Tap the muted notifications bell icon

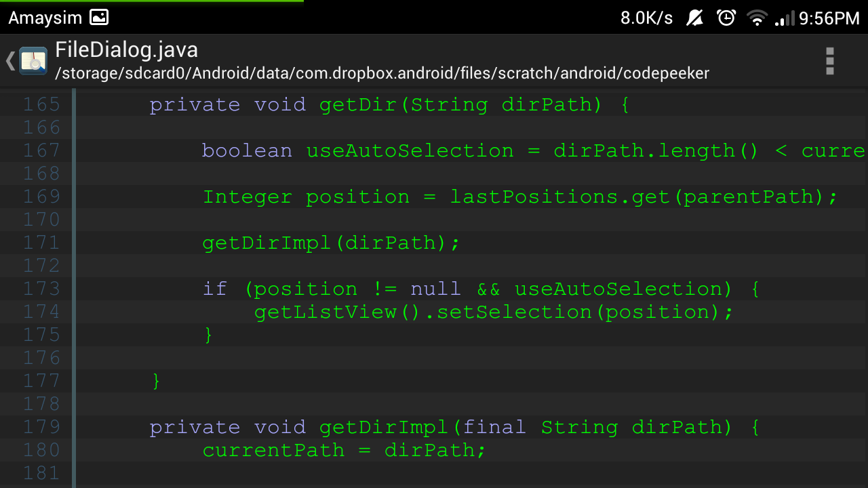click(x=694, y=18)
